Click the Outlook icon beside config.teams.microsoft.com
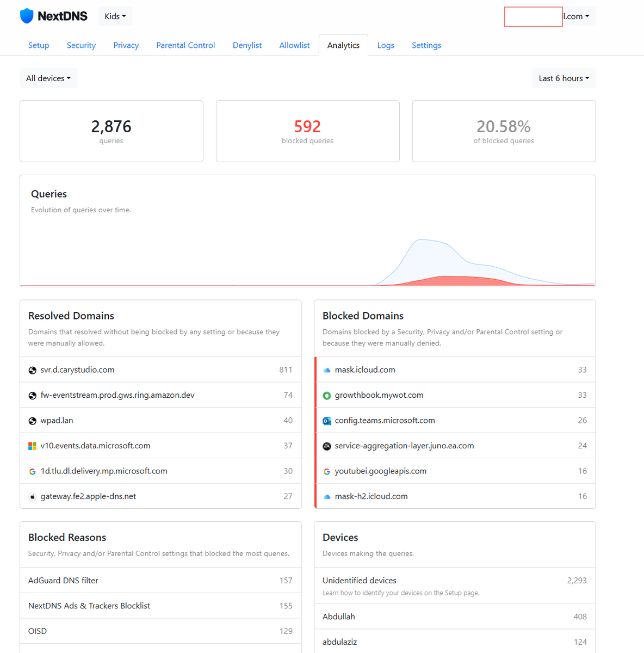 327,421
